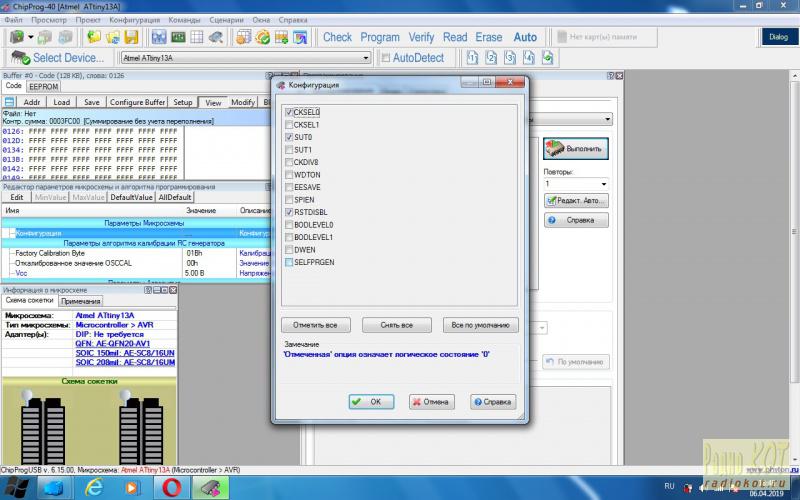800x500 pixels.
Task: Enable the BODLEVEL0 checkbox
Action: coord(289,224)
